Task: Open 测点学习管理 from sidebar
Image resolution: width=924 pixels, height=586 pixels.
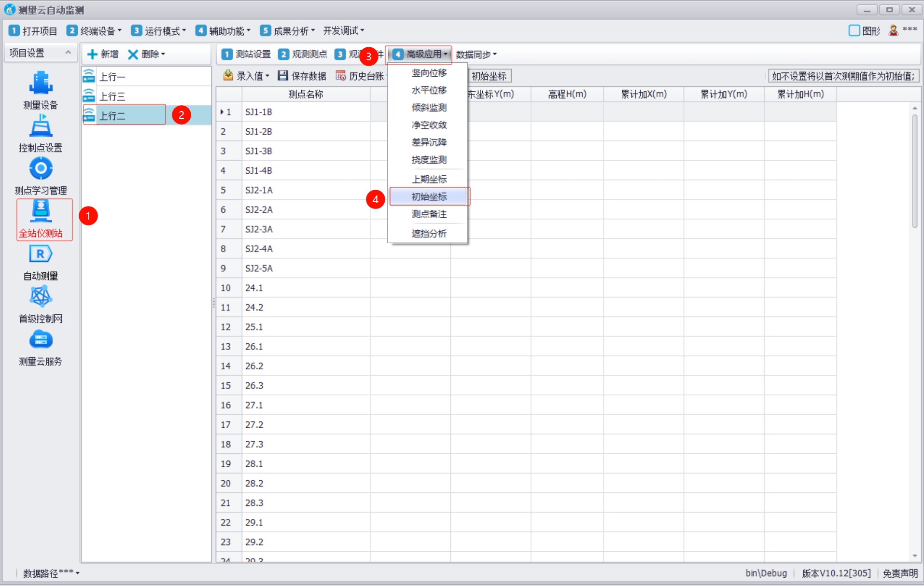Action: (41, 169)
